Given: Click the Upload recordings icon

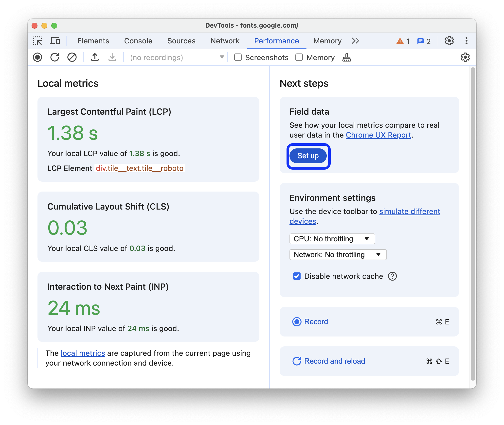Looking at the screenshot, I should tap(94, 57).
